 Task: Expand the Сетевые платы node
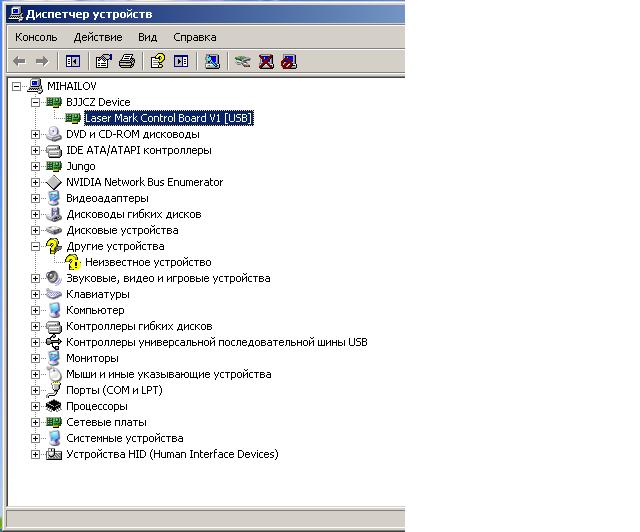tap(36, 422)
